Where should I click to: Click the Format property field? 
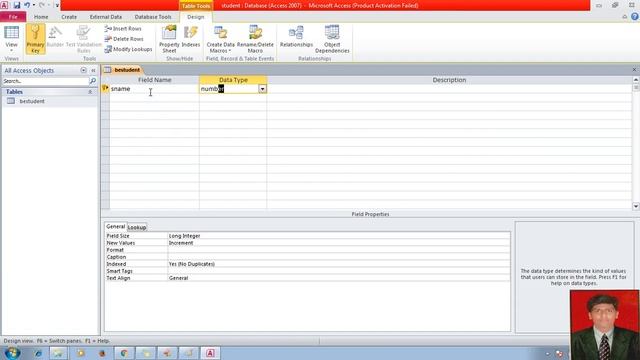coord(338,250)
